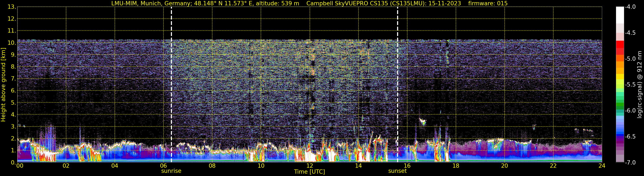Click the '10' time tick label
644x176 pixels.
pyautogui.click(x=261, y=166)
